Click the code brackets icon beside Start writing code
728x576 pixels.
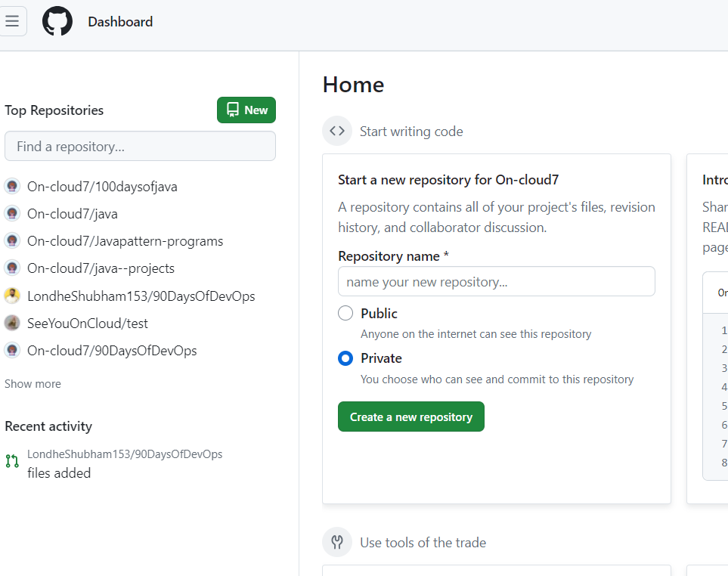(337, 131)
